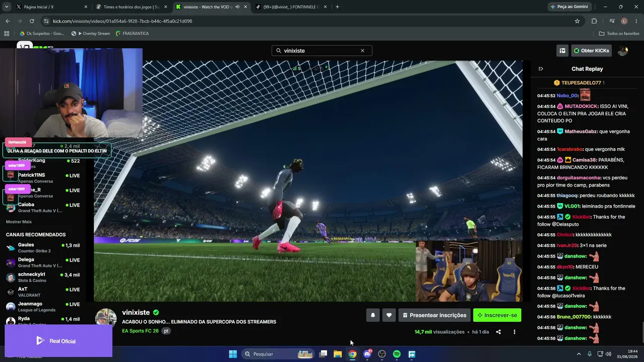Toggle notification bell for vinixiste
The height and width of the screenshot is (362, 644).
coord(373,315)
